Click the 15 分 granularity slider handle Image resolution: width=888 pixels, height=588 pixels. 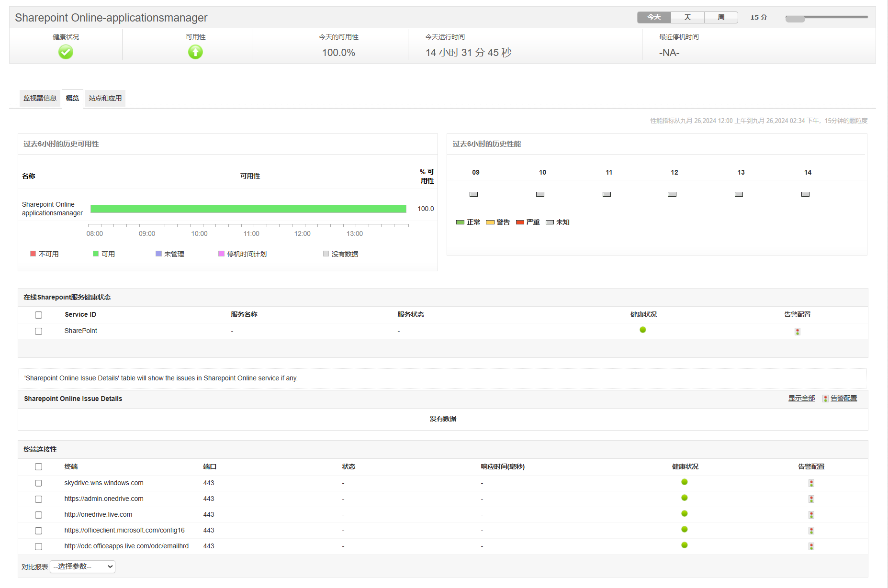pyautogui.click(x=795, y=19)
